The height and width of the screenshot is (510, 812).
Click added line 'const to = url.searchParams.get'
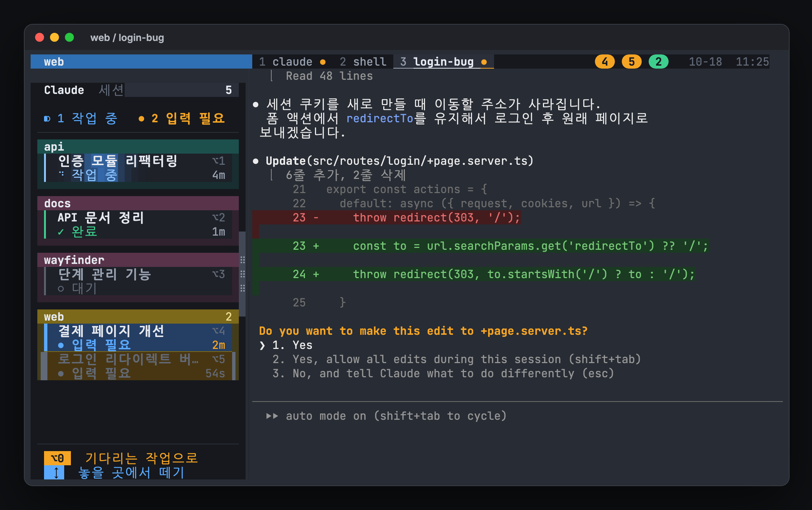tap(480, 246)
